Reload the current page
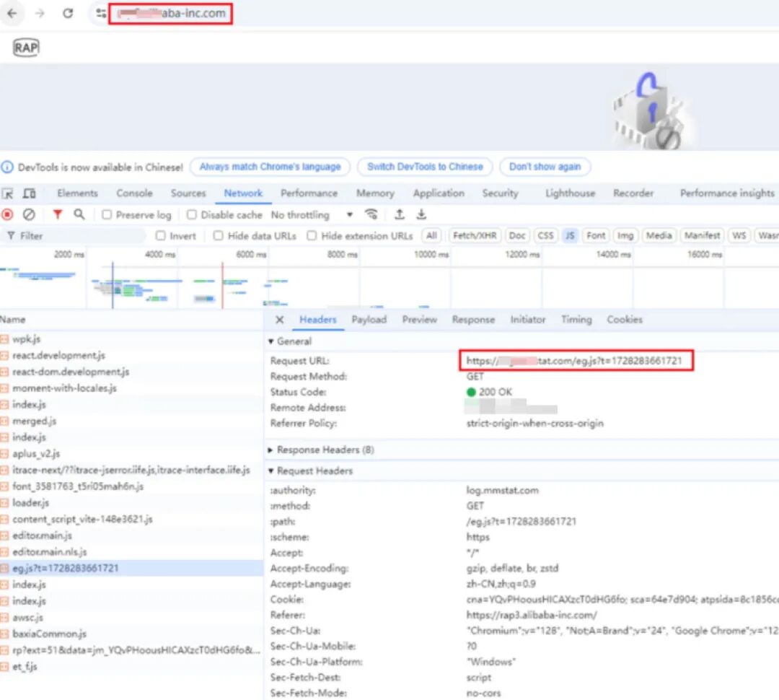This screenshot has width=779, height=700. pyautogui.click(x=68, y=14)
